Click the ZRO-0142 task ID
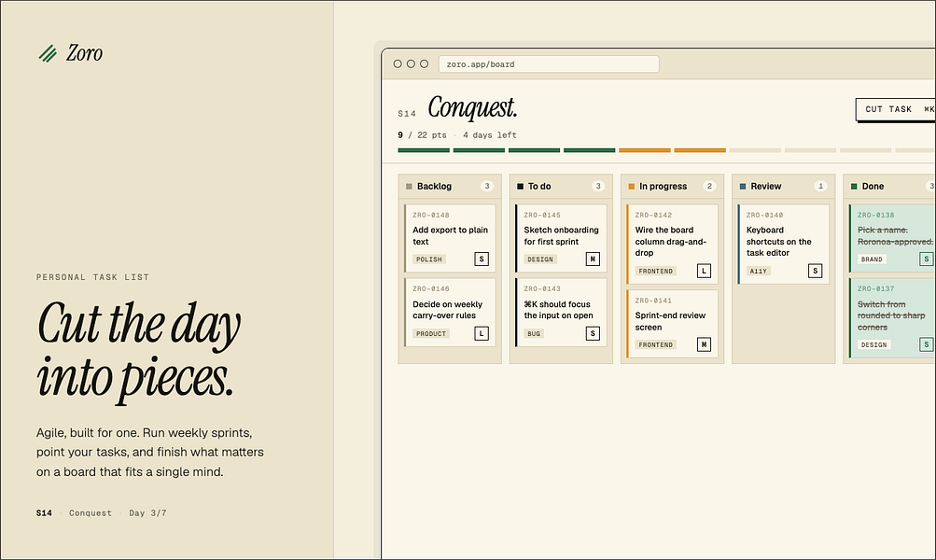 coord(653,215)
